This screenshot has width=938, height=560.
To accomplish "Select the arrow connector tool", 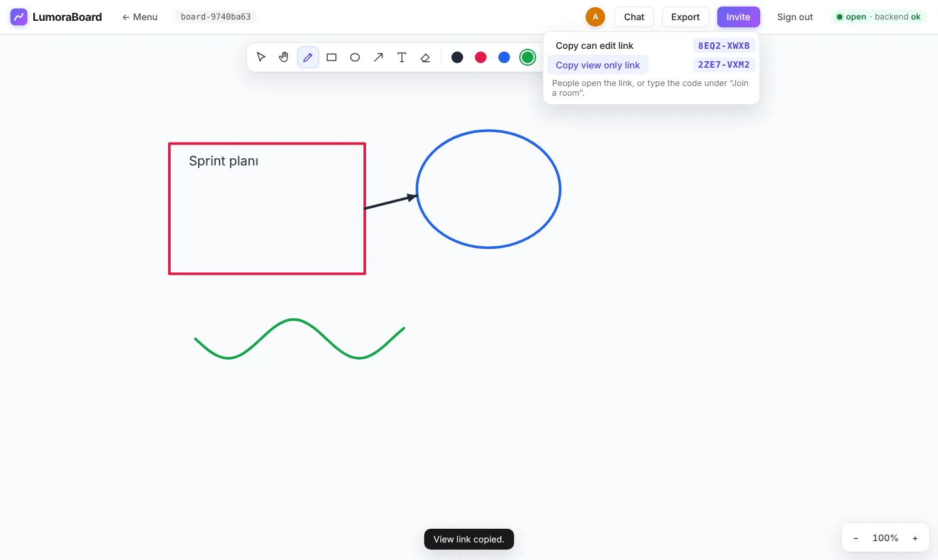I will 378,57.
